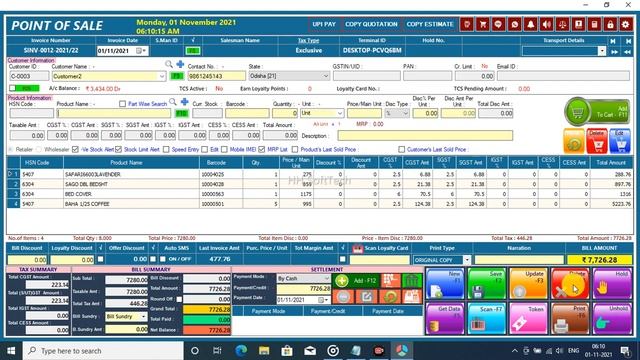Select the Wholesaler radio button
Viewport: 640px width, 360px height.
[39, 149]
